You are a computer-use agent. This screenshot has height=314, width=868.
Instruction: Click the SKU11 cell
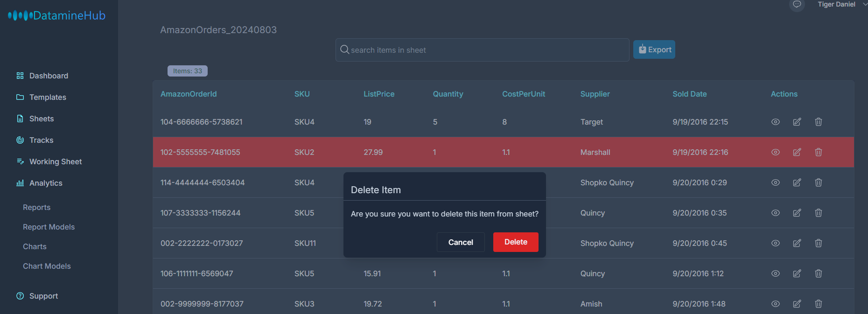pyautogui.click(x=305, y=243)
